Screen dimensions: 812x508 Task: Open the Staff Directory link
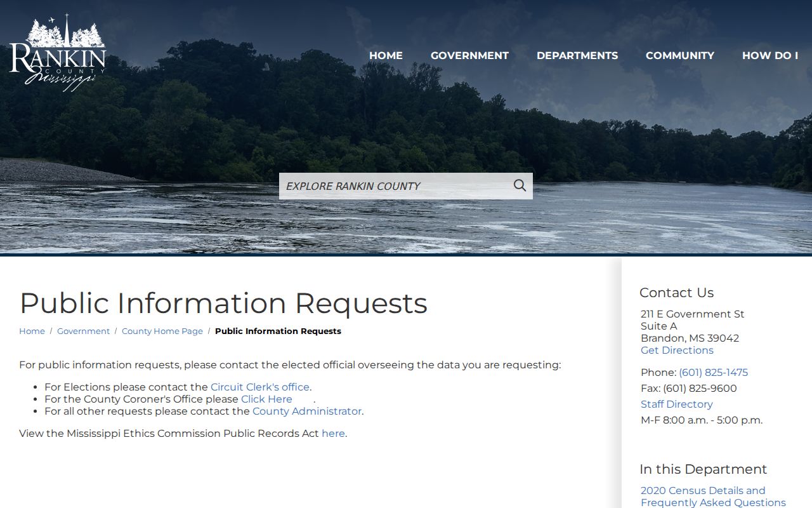pyautogui.click(x=676, y=404)
